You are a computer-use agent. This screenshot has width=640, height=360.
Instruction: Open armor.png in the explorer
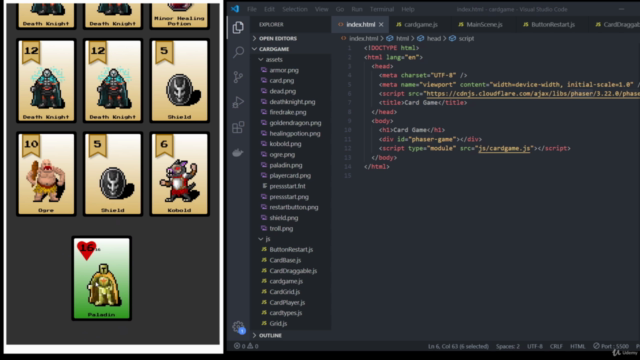point(284,70)
